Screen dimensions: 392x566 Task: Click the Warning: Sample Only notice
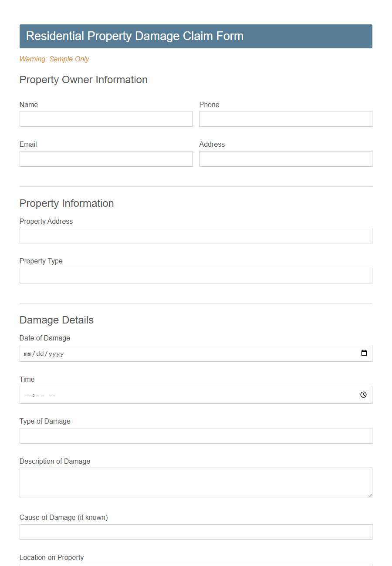(54, 59)
